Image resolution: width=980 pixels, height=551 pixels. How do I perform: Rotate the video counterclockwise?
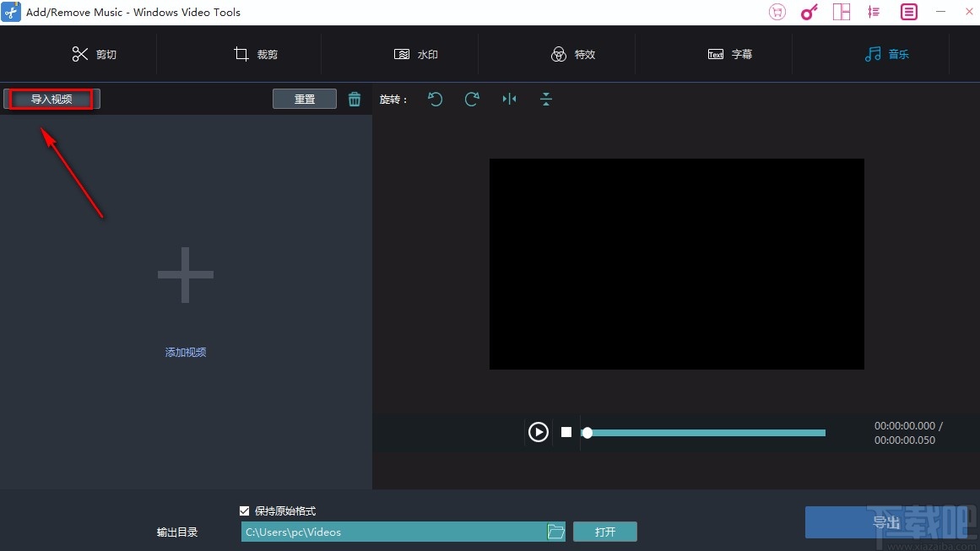[x=435, y=99]
